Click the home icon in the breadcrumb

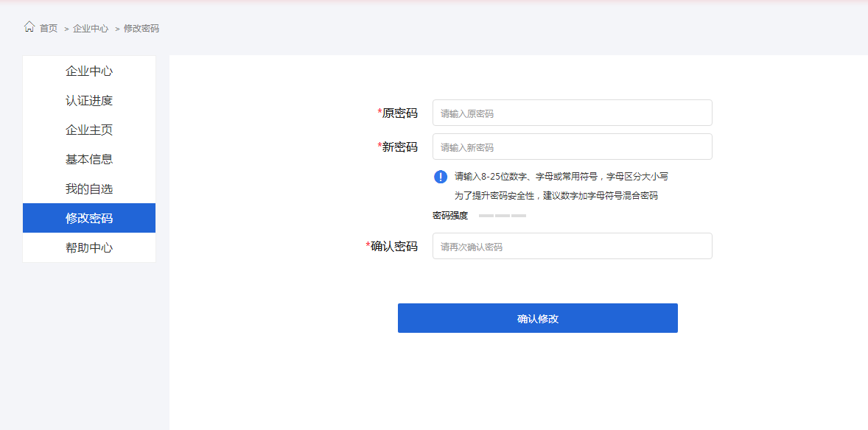coord(29,27)
